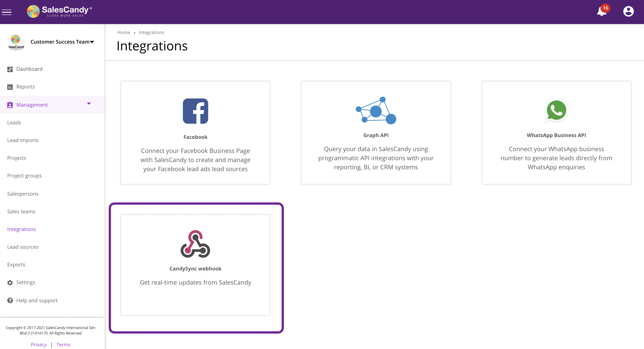This screenshot has width=644, height=349.
Task: Click the Customer Success Team avatar thumbnail
Action: pyautogui.click(x=16, y=42)
